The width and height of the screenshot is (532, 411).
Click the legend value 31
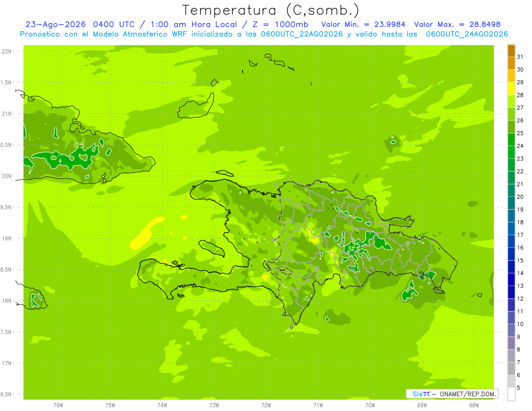click(520, 57)
